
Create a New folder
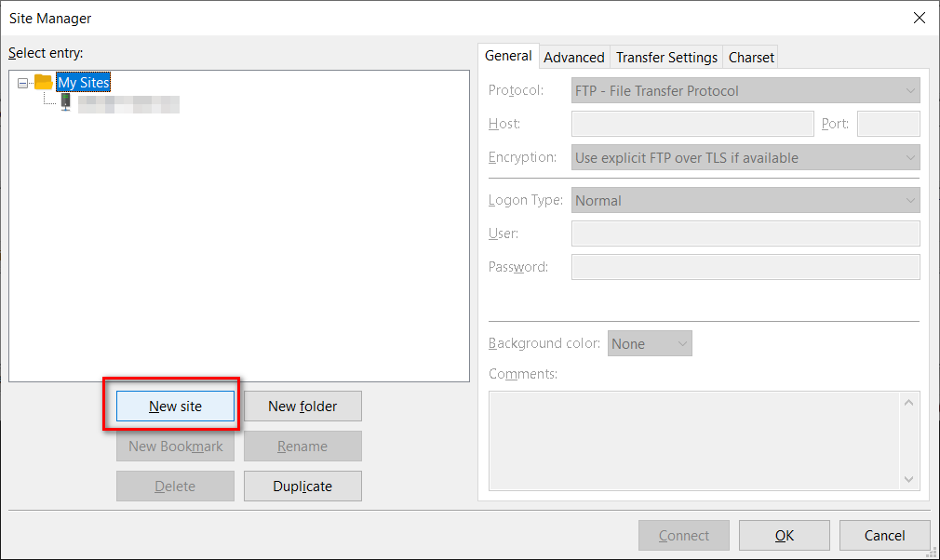(x=302, y=407)
